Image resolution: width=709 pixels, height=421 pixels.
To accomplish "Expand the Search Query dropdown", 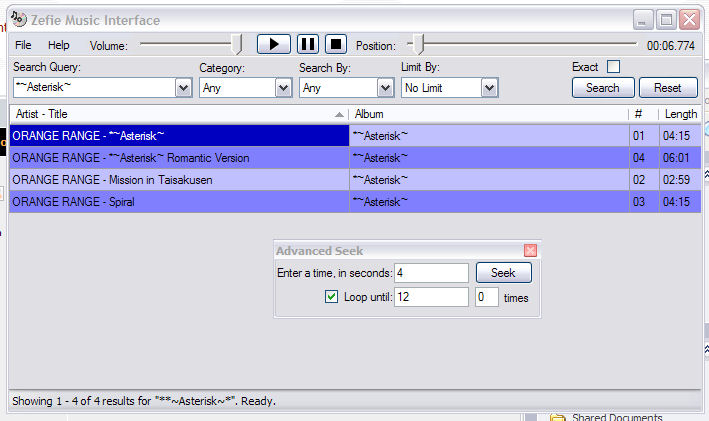I will [183, 88].
